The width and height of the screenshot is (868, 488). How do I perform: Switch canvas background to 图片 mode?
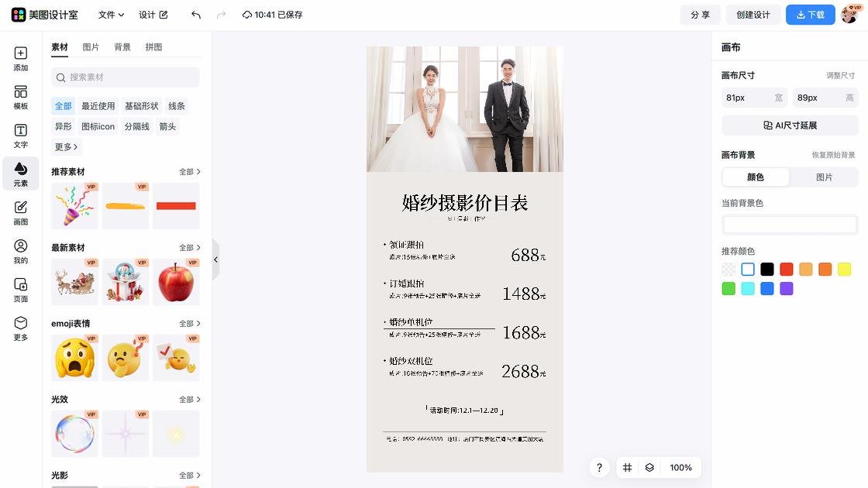824,177
